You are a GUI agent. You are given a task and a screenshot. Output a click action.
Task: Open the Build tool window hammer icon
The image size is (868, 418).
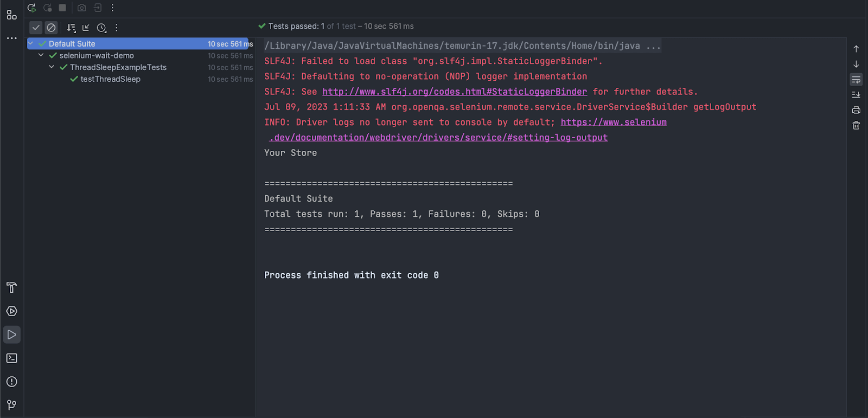[11, 288]
